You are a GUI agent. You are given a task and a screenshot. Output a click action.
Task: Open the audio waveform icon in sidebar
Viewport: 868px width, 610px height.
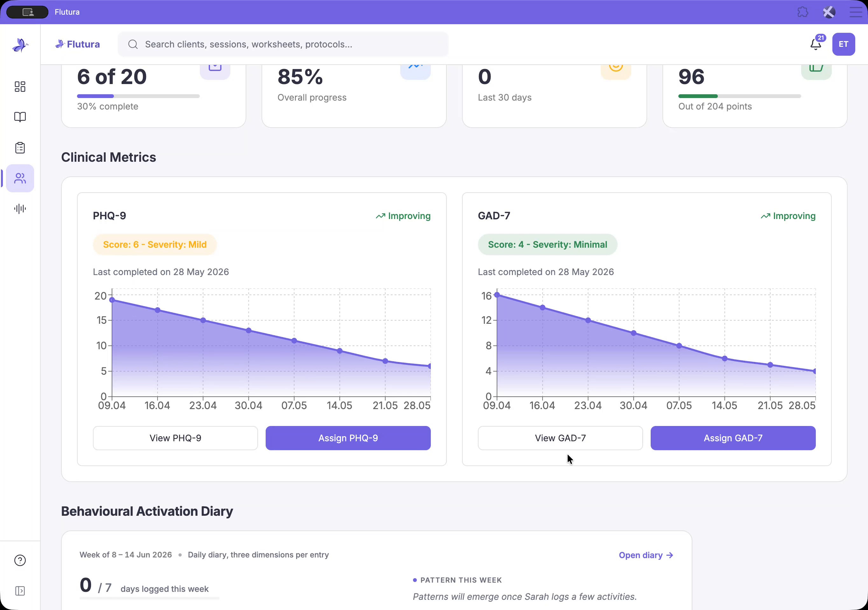click(20, 209)
